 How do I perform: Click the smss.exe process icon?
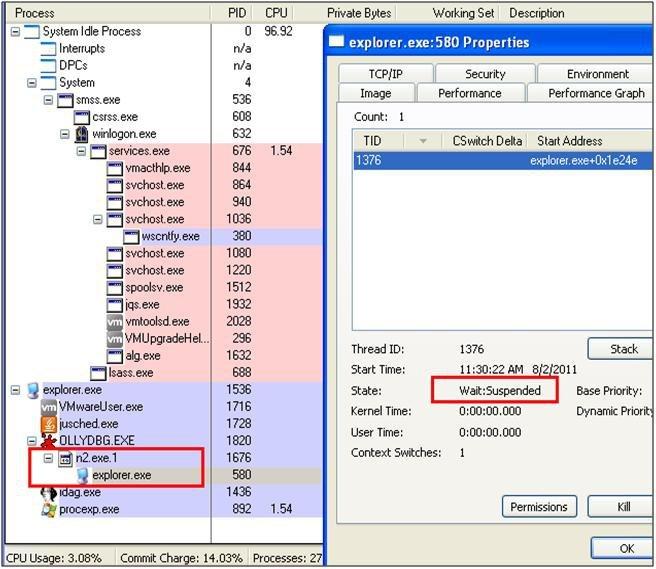tap(65, 100)
